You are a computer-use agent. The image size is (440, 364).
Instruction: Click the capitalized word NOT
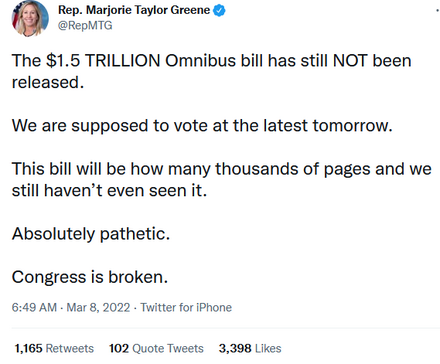350,61
